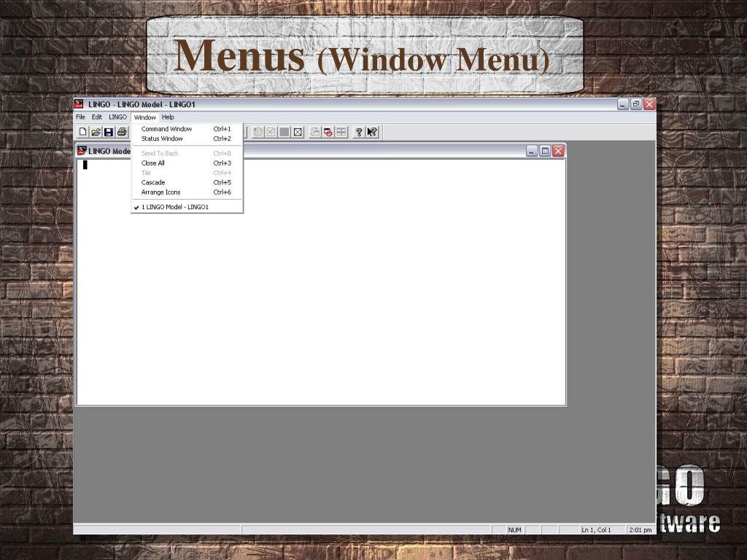Viewport: 747px width, 560px height.
Task: Click the LINGO logo in main title bar
Action: click(79, 104)
